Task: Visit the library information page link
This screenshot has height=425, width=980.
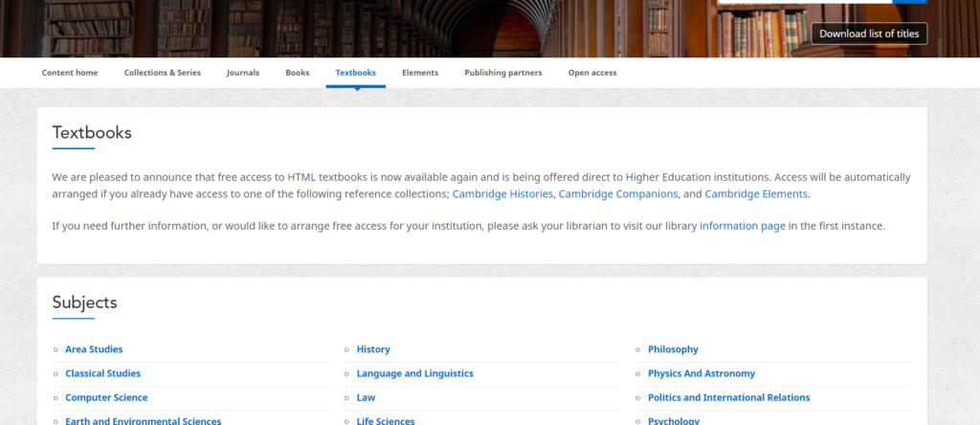Action: pyautogui.click(x=743, y=226)
